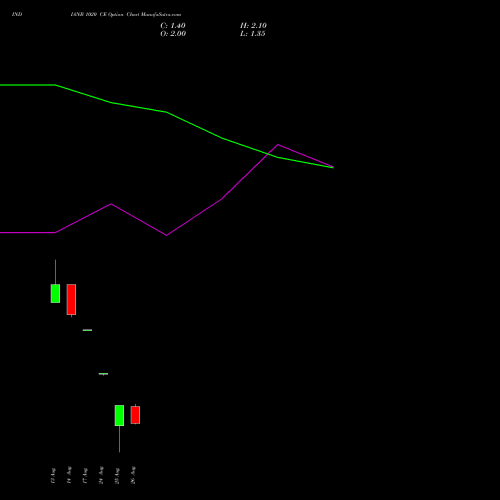
Task: Click the "IND" label at top left
Action: tap(17, 14)
